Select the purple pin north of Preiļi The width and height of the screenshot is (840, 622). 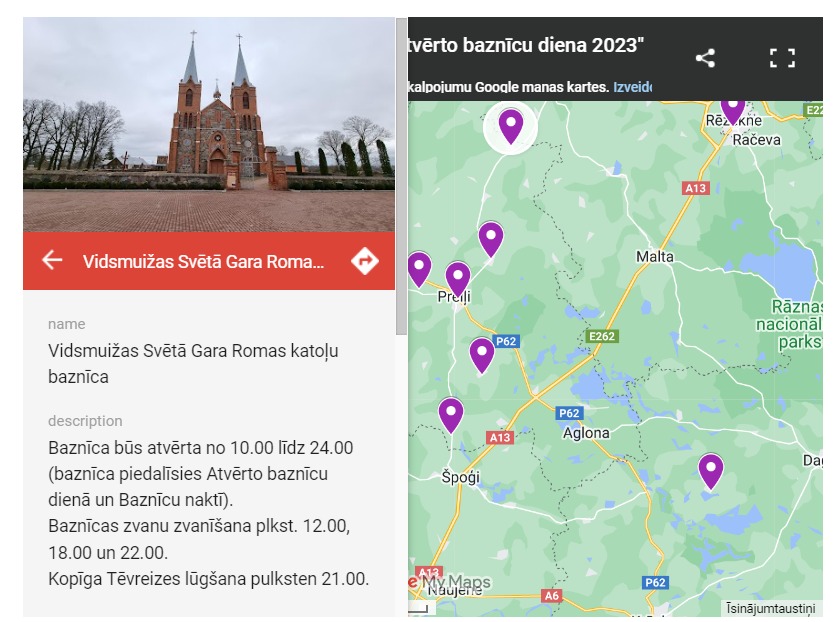491,239
